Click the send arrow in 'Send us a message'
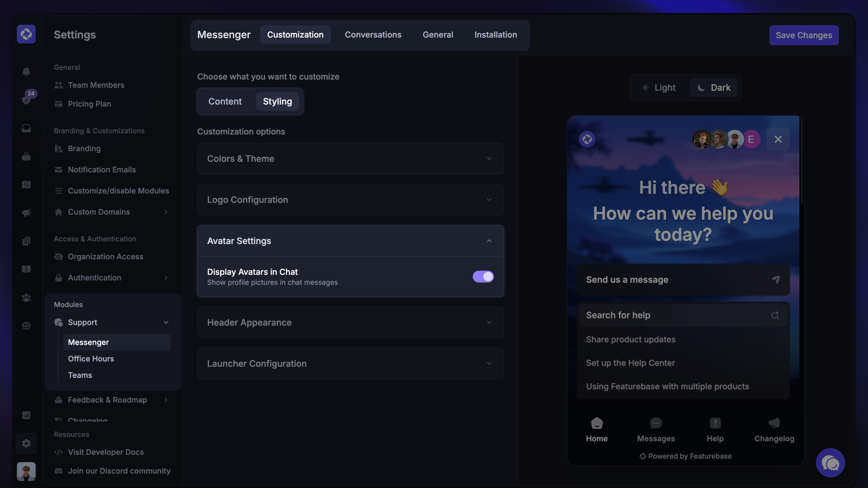This screenshot has width=868, height=488. [776, 280]
